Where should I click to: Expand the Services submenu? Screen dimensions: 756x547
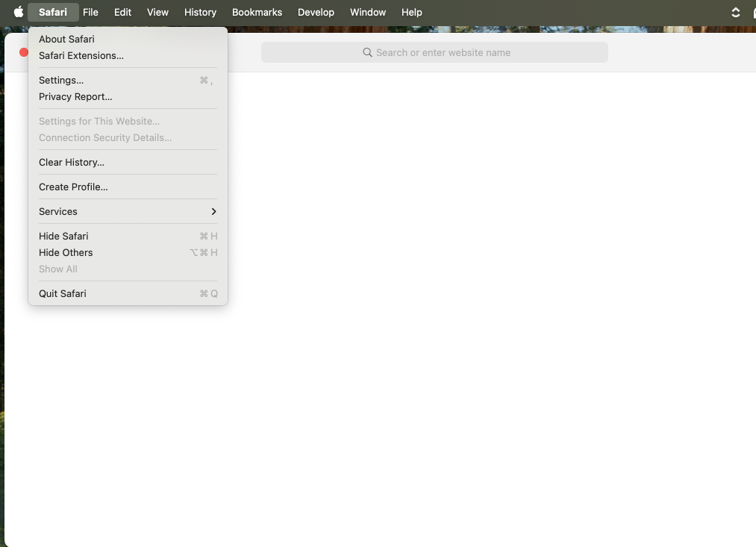pos(128,211)
